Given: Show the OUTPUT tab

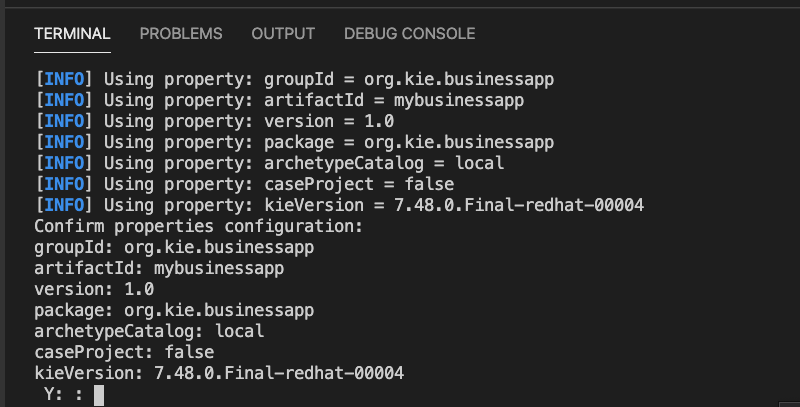Looking at the screenshot, I should (283, 34).
